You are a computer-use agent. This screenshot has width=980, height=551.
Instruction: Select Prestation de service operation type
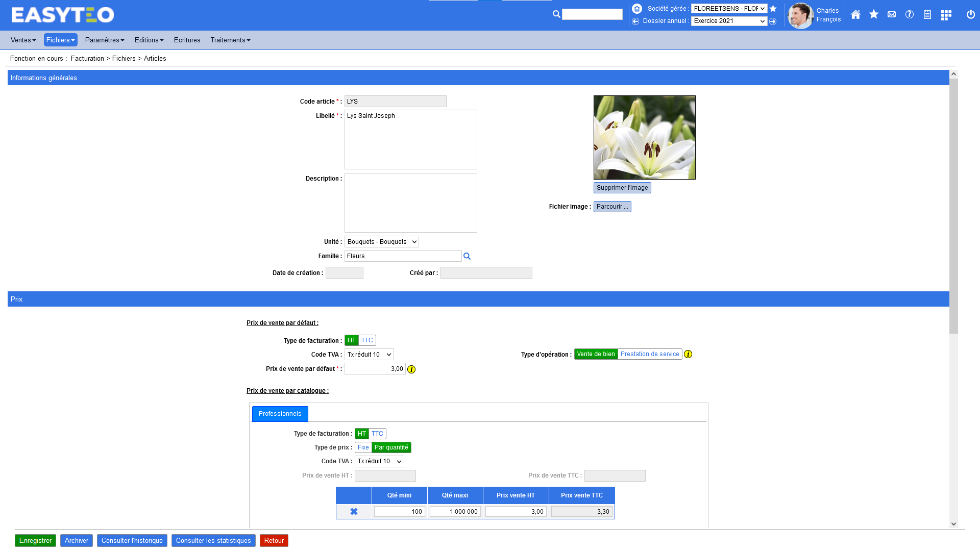click(x=649, y=354)
